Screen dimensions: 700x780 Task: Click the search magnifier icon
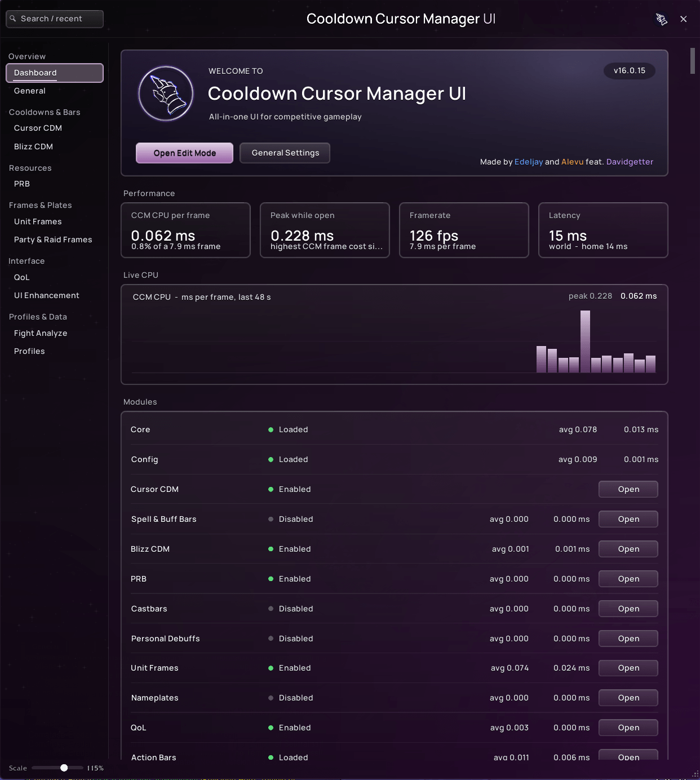tap(13, 19)
